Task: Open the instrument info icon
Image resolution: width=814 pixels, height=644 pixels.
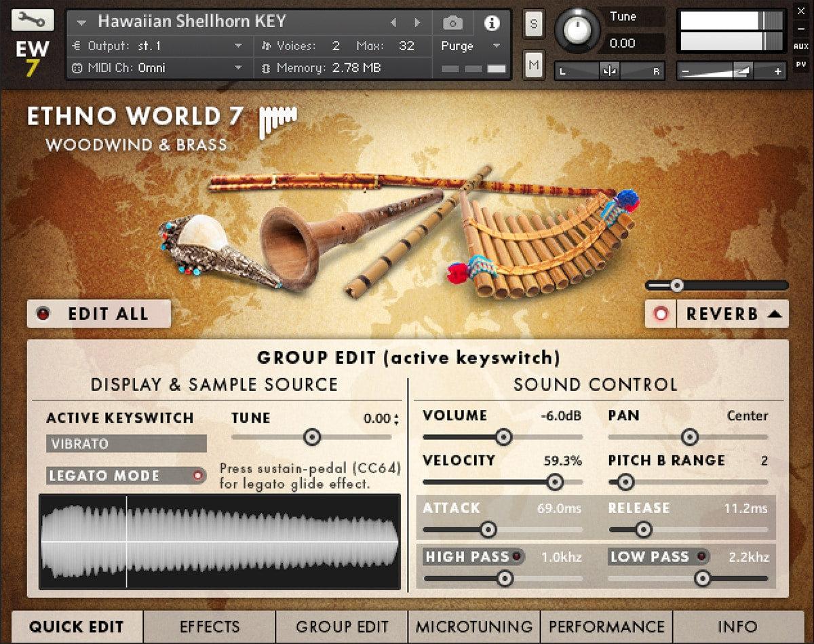Action: (x=491, y=23)
